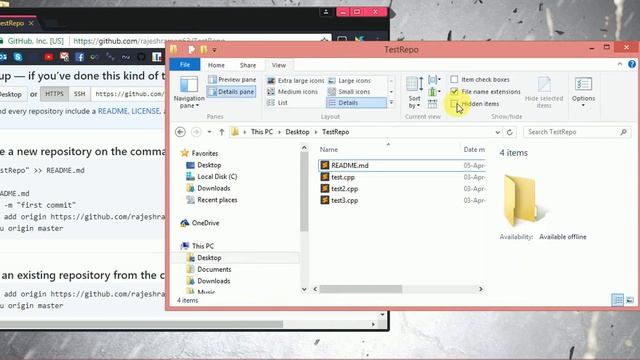Screen dimensions: 640x360
Task: Switch to the Share ribbon tab
Action: point(248,65)
